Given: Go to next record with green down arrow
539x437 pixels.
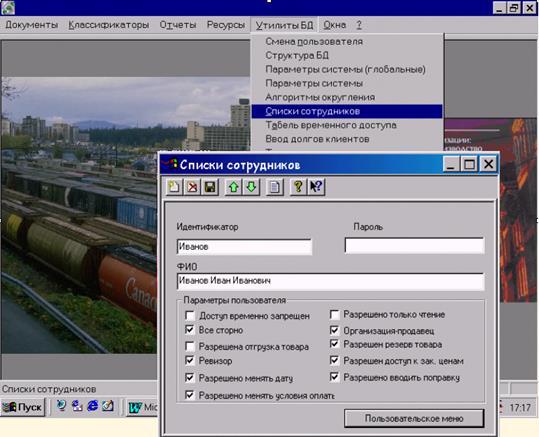Looking at the screenshot, I should (251, 187).
